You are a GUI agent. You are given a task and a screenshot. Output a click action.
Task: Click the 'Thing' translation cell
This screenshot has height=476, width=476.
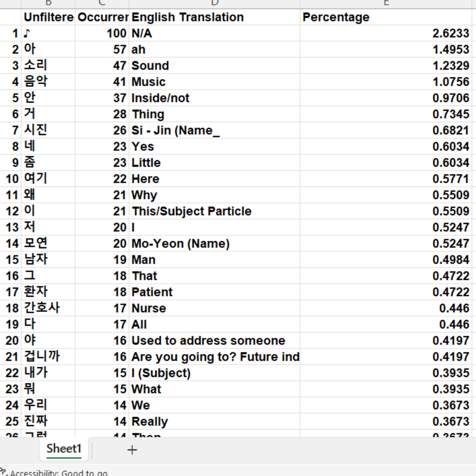(215, 114)
